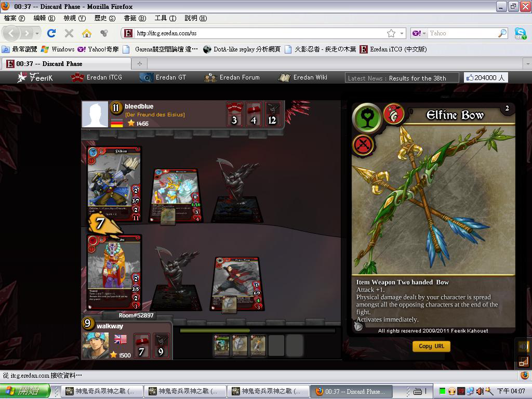Click the green turn timer progress bar
The width and height of the screenshot is (532, 399).
click(215, 330)
